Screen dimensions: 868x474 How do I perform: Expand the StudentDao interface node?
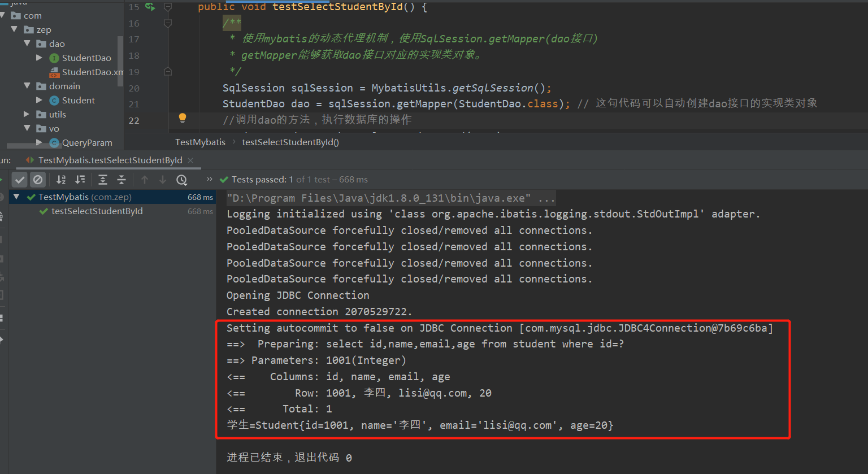39,58
